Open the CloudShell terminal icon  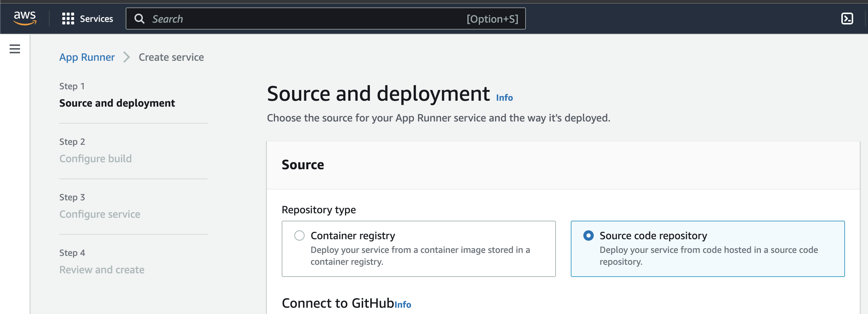click(847, 19)
